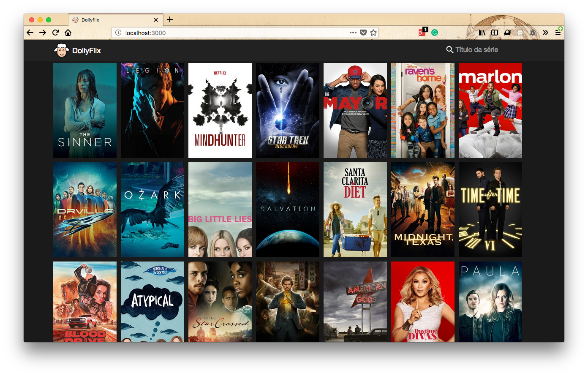Focus the Título da série search field
The width and height of the screenshot is (588, 376).
point(477,49)
